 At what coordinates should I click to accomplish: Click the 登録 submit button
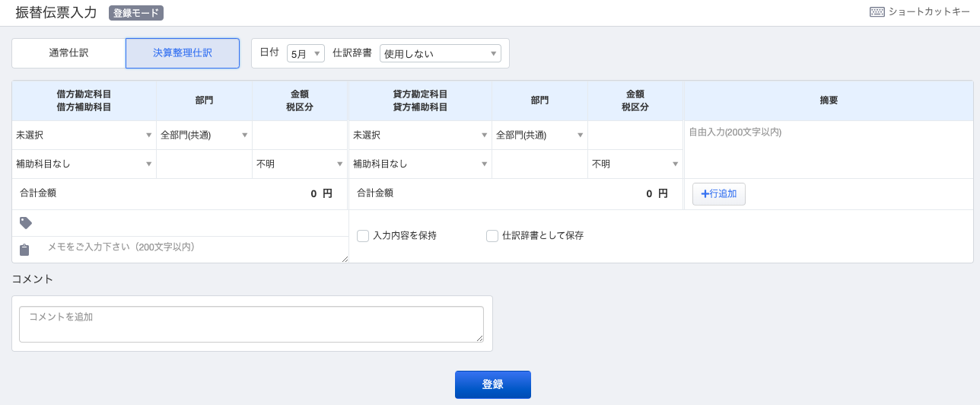point(493,384)
